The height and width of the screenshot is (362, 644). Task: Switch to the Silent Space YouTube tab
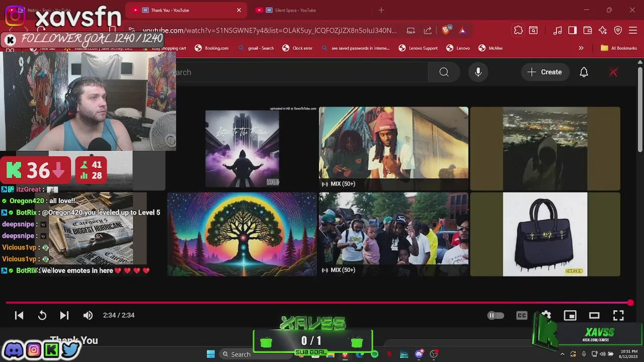tap(310, 10)
